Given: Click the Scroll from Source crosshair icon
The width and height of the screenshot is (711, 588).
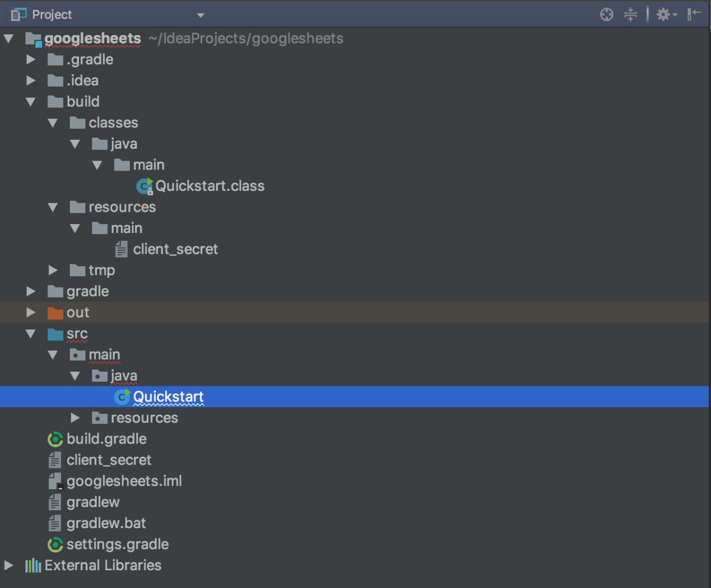Looking at the screenshot, I should 607,15.
